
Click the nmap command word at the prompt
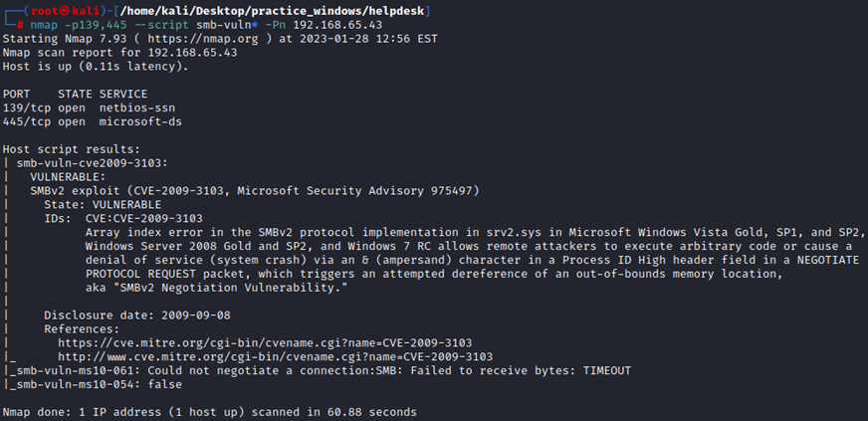pyautogui.click(x=44, y=25)
